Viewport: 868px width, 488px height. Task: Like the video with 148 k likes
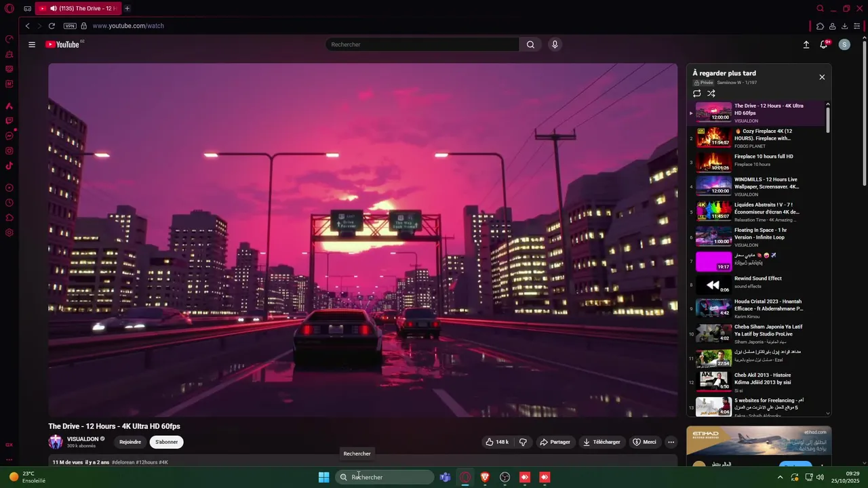pyautogui.click(x=497, y=442)
